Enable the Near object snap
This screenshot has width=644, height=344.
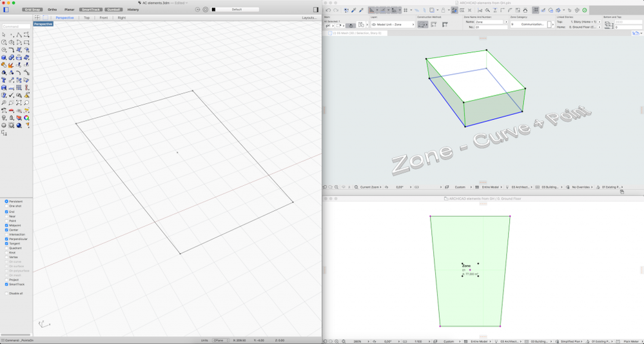[x=6, y=216]
